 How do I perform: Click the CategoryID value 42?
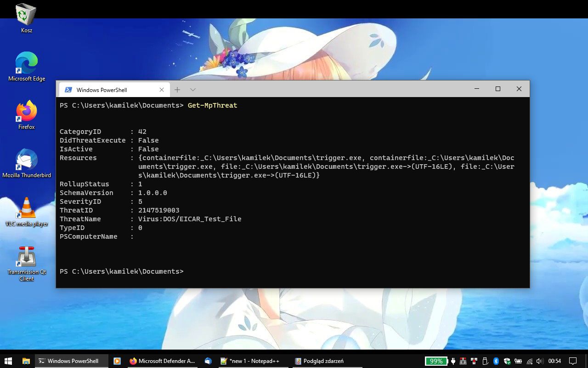142,132
